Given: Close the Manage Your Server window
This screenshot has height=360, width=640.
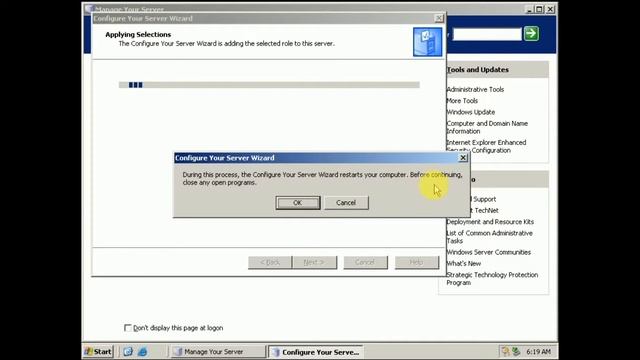Looking at the screenshot, I should pos(550,9).
